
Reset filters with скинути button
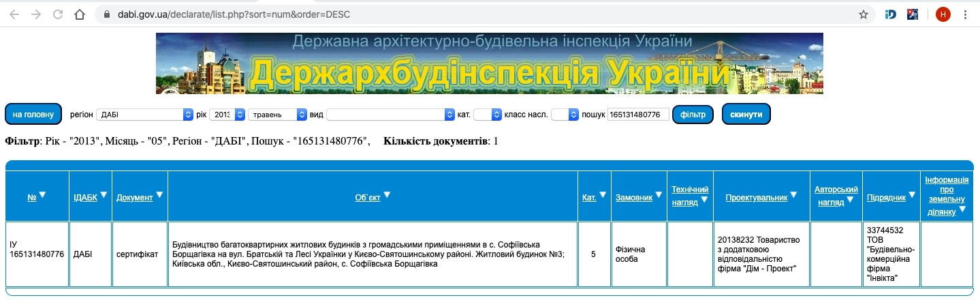coord(746,115)
